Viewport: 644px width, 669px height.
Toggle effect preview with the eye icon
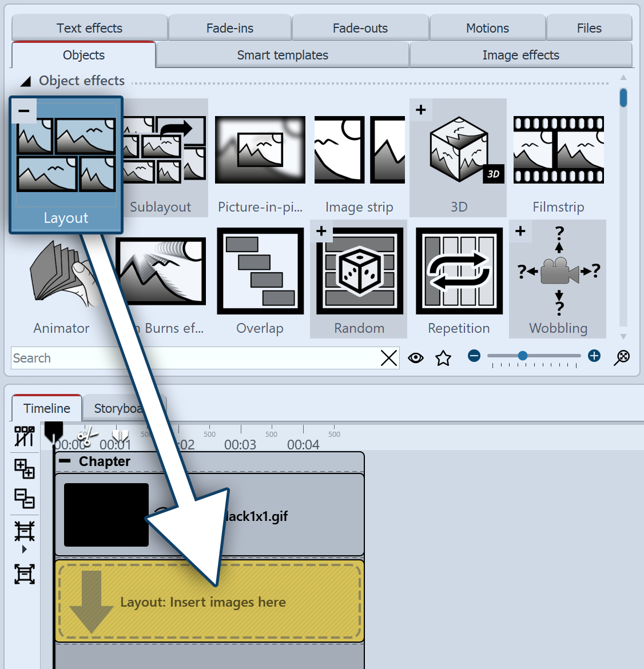pyautogui.click(x=416, y=357)
